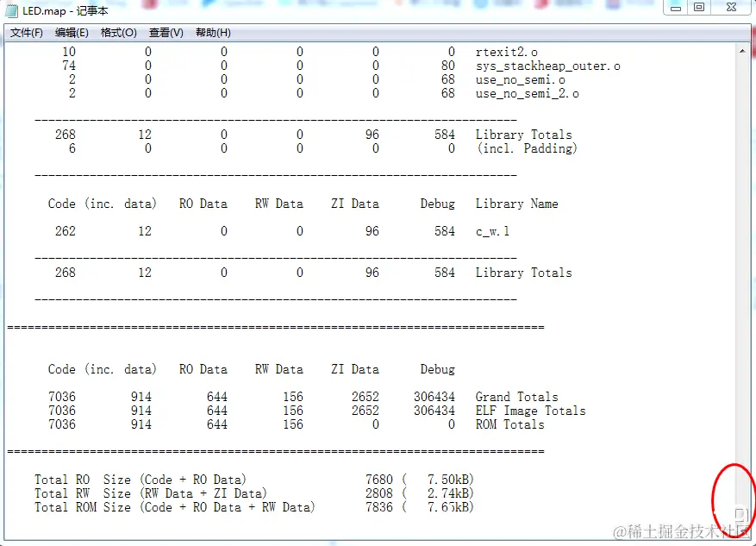
Task: Click 2652 in ELF Image Totals row
Action: coord(365,411)
